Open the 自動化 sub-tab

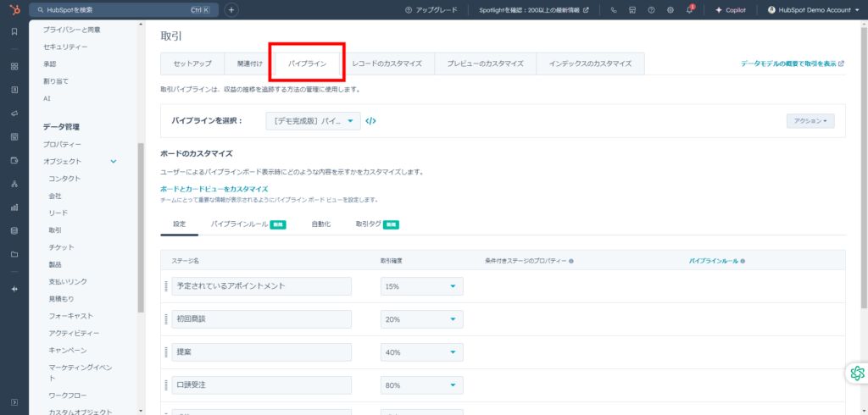tap(321, 224)
